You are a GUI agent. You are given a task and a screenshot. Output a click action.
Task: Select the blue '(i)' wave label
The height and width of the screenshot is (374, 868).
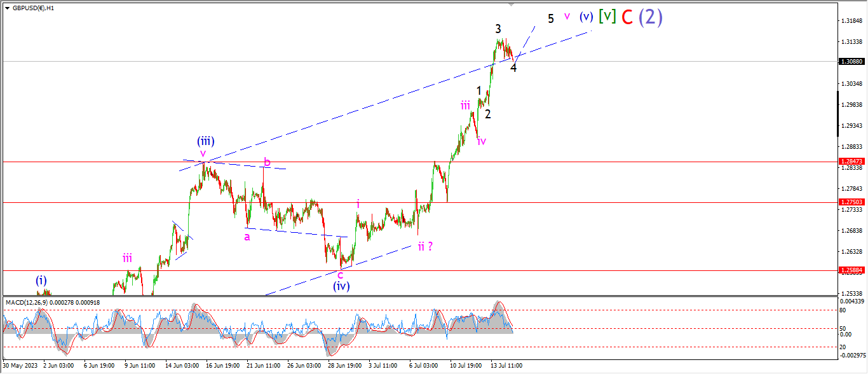click(x=41, y=280)
